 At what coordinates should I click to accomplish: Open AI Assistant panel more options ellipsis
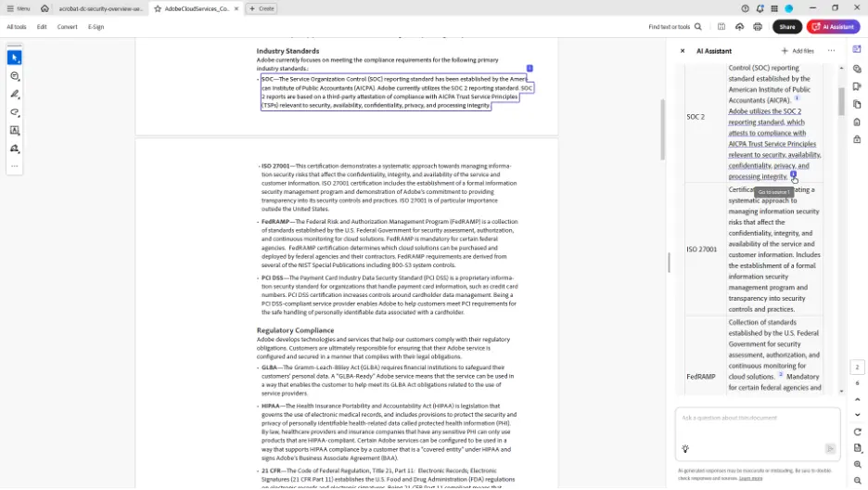pos(832,51)
